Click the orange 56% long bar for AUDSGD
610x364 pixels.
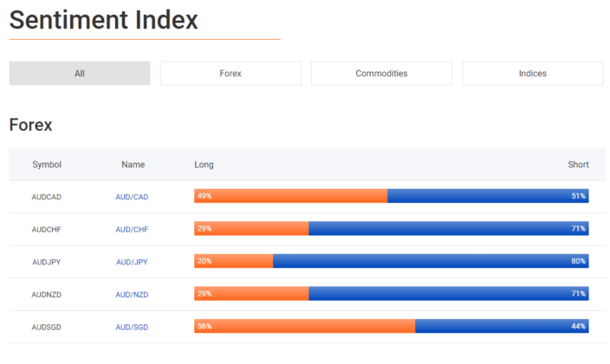(305, 326)
